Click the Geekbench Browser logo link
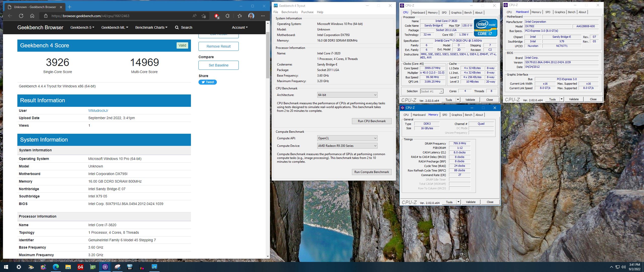Image resolution: width=644 pixels, height=272 pixels. click(40, 27)
